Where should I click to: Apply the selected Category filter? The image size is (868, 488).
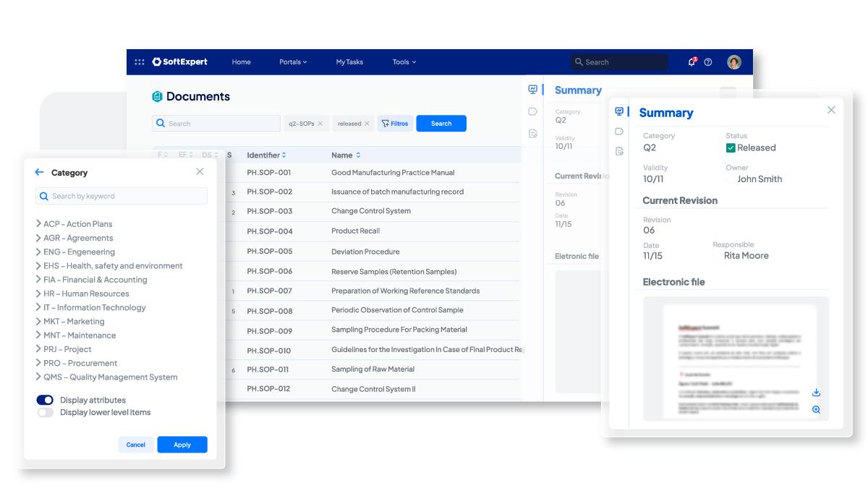click(182, 444)
